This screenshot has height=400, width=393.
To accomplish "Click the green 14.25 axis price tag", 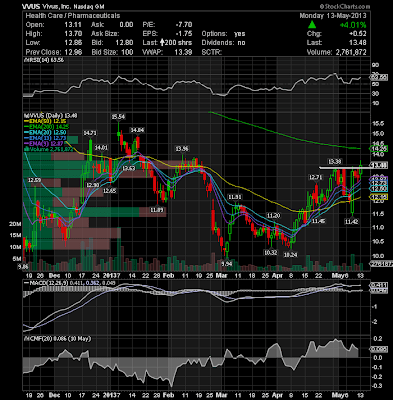I will pos(379,148).
